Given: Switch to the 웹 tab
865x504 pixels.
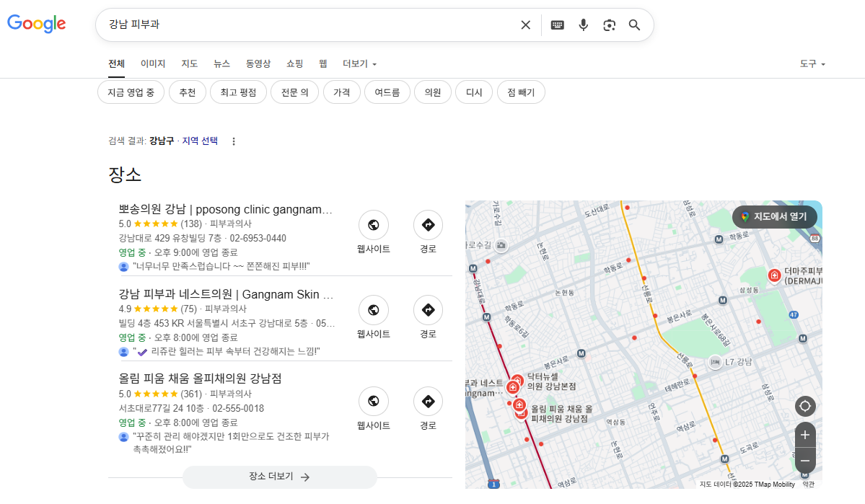Looking at the screenshot, I should (322, 64).
